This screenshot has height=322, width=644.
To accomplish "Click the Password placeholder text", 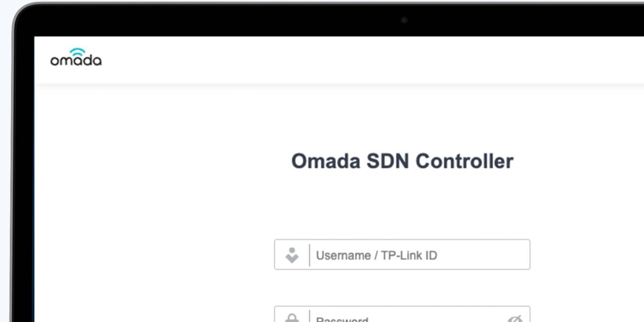I will point(341,319).
